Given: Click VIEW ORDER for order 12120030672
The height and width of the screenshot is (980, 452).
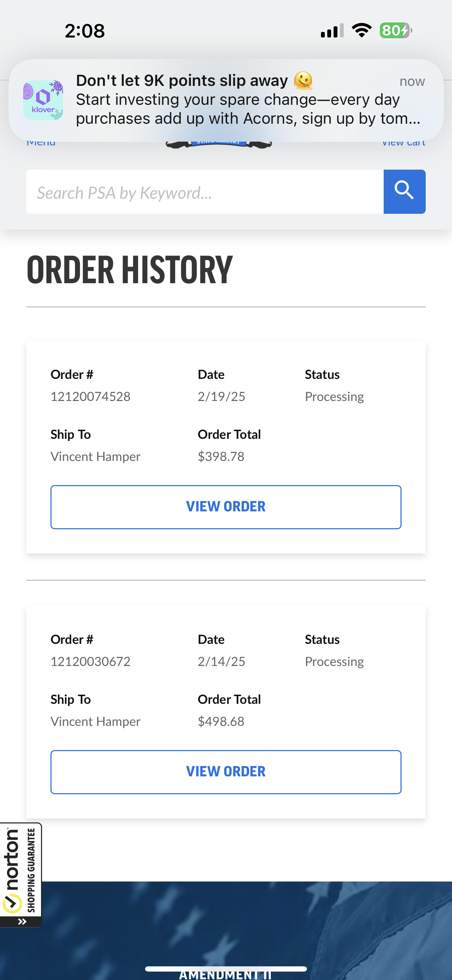Looking at the screenshot, I should [x=226, y=771].
